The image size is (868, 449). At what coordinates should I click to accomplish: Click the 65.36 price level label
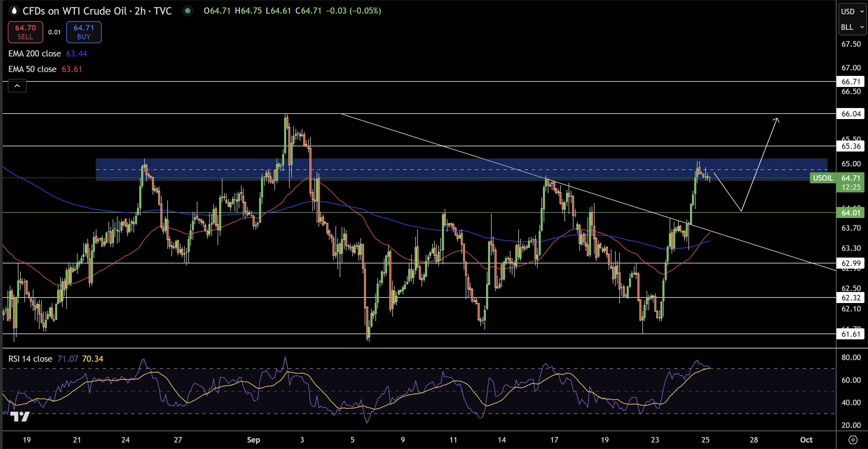coord(851,146)
